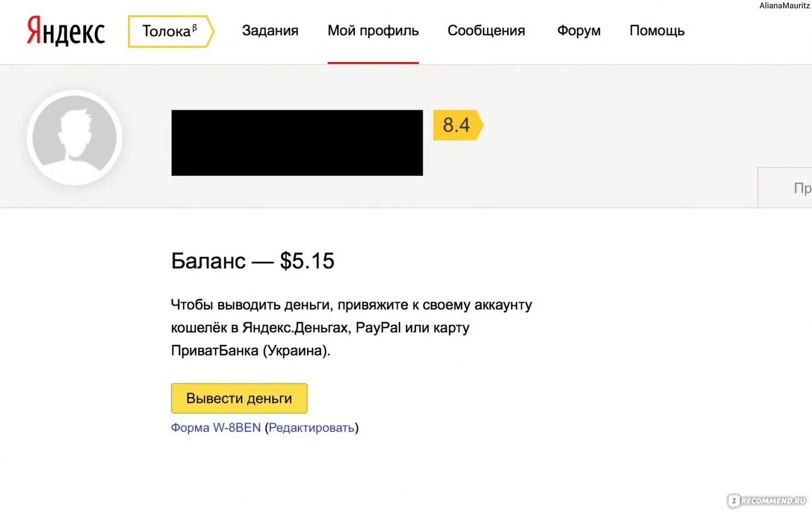Click the ПриватБанка text
Screen dimensions: 812x513
point(215,351)
